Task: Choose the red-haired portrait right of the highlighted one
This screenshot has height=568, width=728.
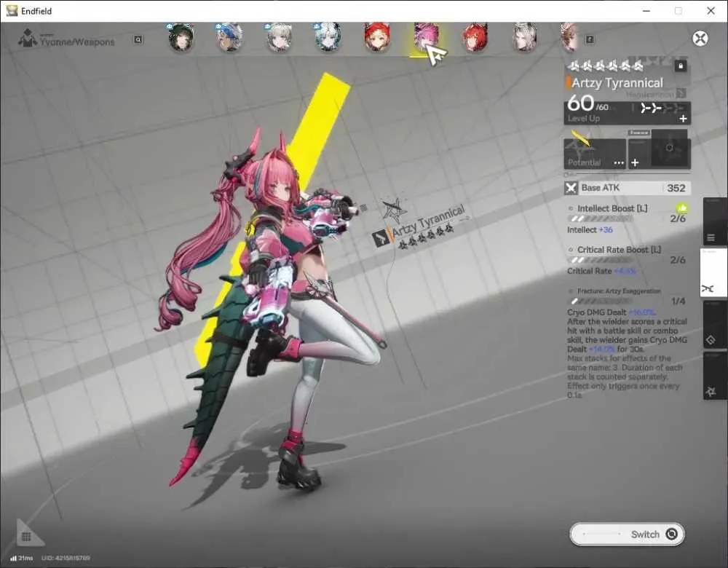Action: (475, 37)
